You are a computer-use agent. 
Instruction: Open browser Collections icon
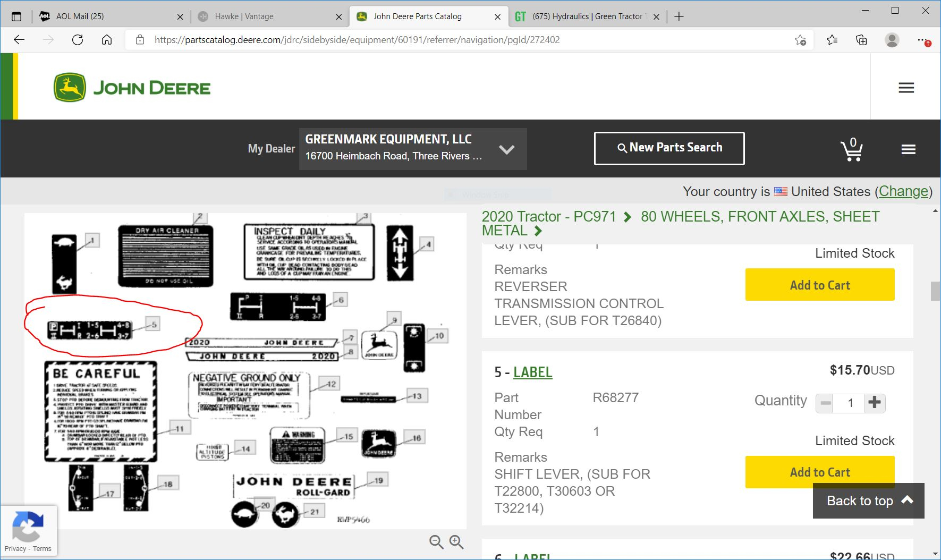pos(861,40)
